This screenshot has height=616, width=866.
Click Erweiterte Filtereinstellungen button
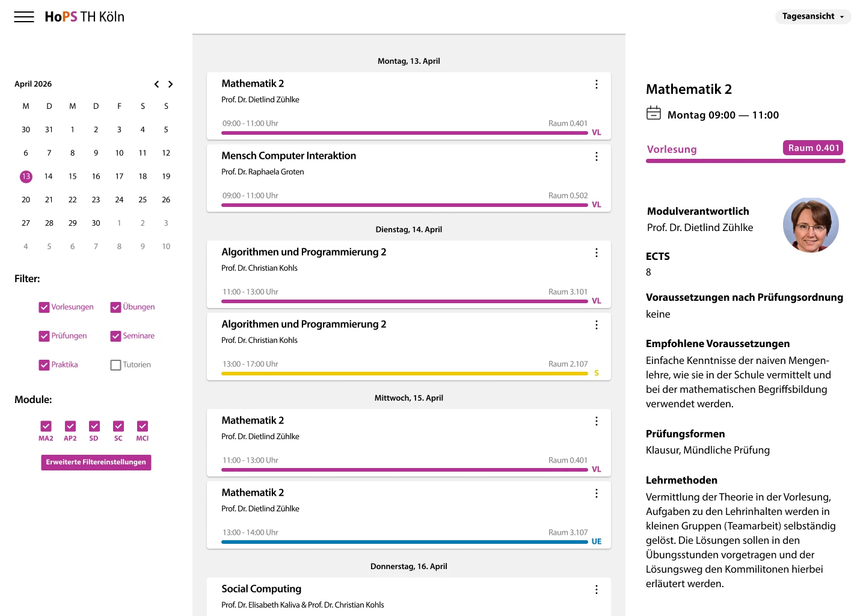click(96, 462)
